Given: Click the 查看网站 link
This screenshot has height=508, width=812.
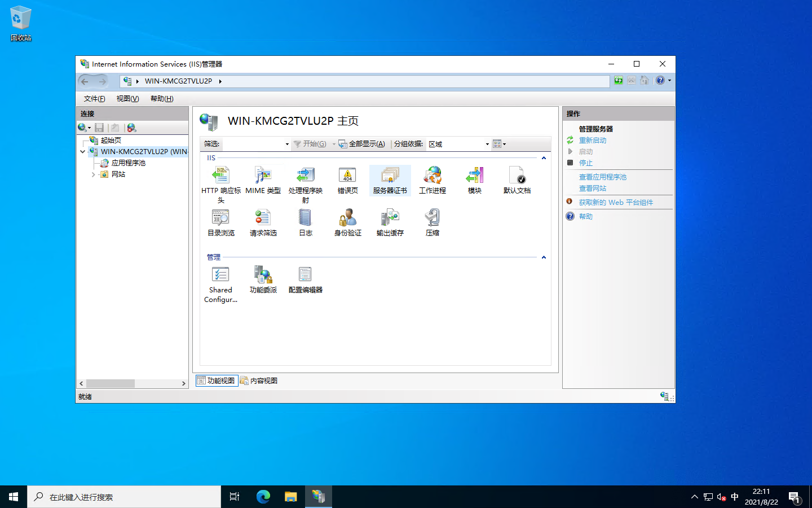Looking at the screenshot, I should click(x=593, y=189).
